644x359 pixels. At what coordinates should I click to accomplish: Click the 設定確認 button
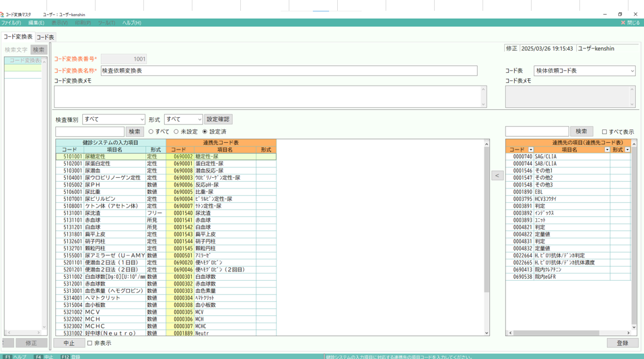[x=218, y=119]
